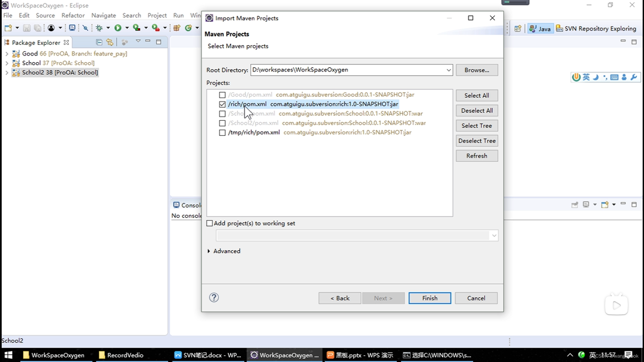The width and height of the screenshot is (644, 362).
Task: Open the Edit menu
Action: [x=24, y=15]
